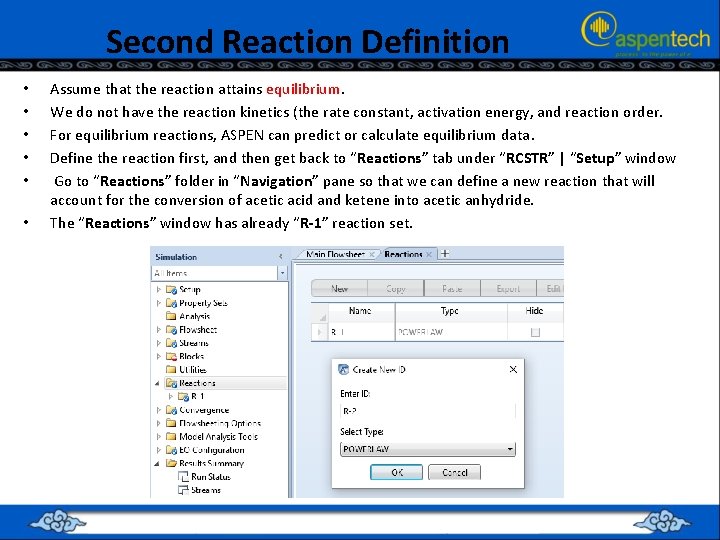Select EO Configuration tree item
Viewport: 720px width, 540px height.
coord(212,450)
